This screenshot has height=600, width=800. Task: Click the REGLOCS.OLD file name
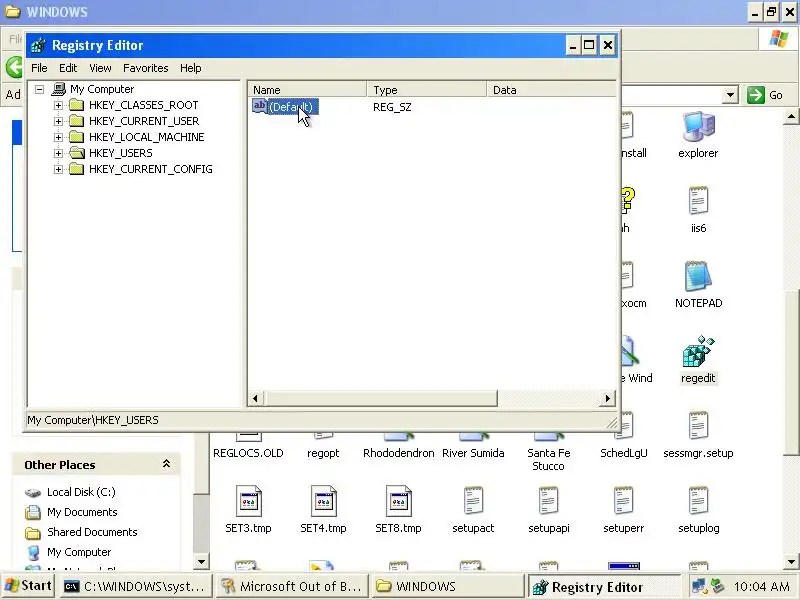[248, 453]
